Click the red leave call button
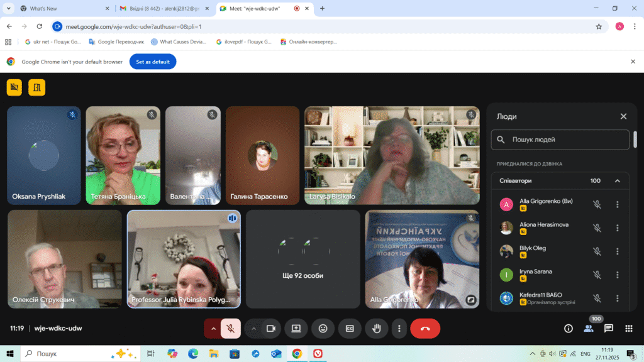The height and width of the screenshot is (362, 644). pyautogui.click(x=425, y=328)
